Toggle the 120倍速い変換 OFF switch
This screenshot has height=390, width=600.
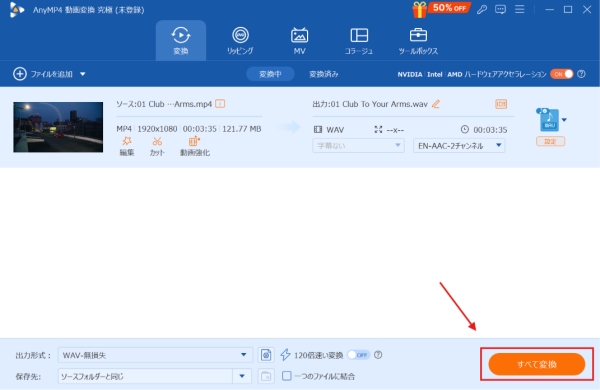(359, 355)
